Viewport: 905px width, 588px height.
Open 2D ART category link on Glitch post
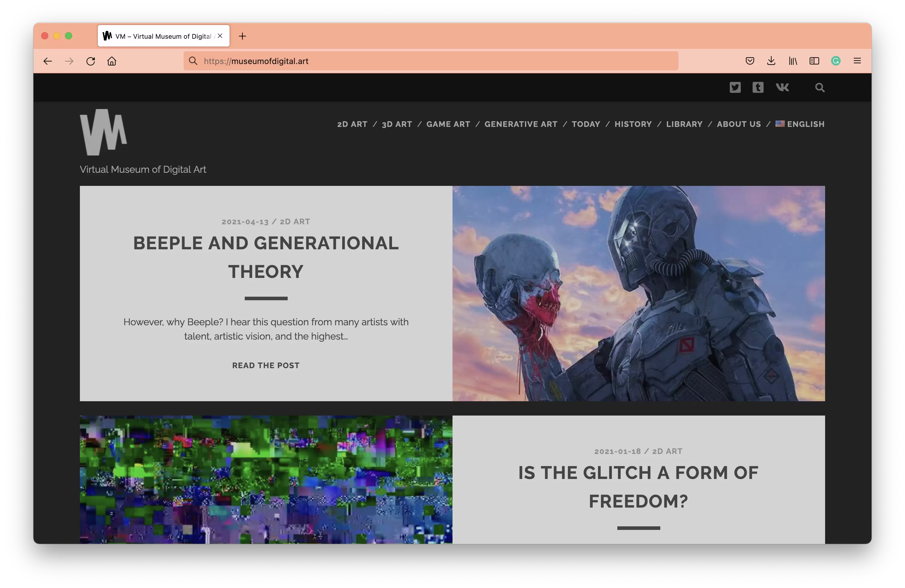point(667,451)
